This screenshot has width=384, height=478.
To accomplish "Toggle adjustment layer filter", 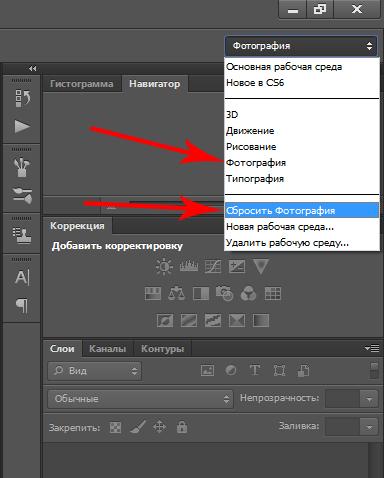I will (231, 370).
